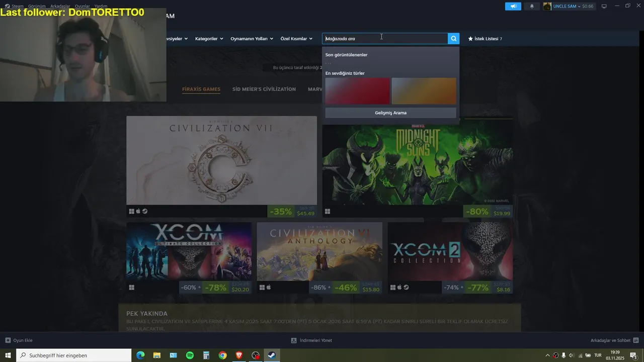The height and width of the screenshot is (362, 644).
Task: Focus the Mağazada ara search field
Action: (x=385, y=39)
